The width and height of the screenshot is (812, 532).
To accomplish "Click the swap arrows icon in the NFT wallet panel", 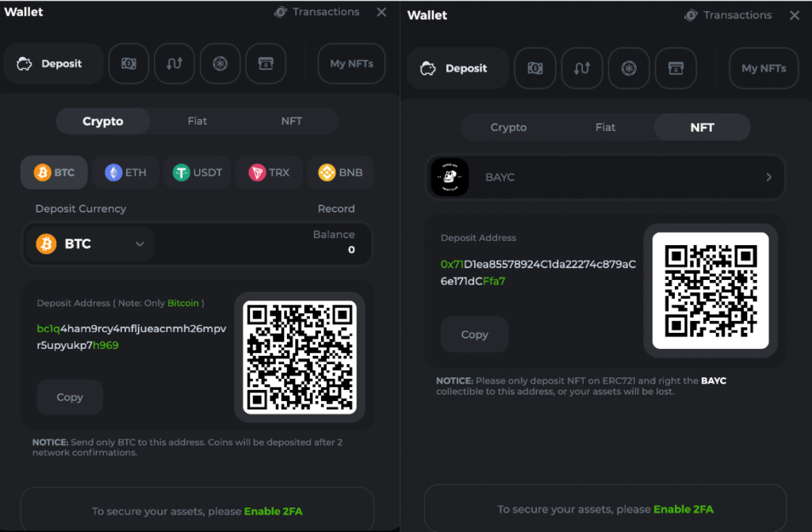I will click(581, 68).
